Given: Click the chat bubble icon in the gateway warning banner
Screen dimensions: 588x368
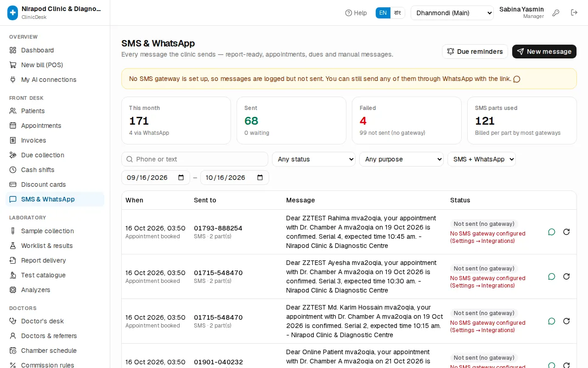Looking at the screenshot, I should (517, 79).
